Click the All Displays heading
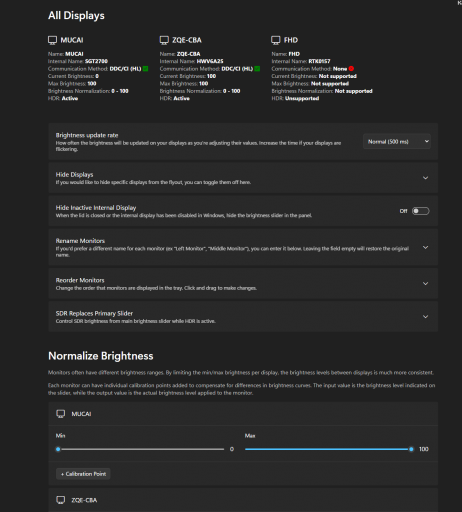The image size is (462, 512). [x=76, y=16]
